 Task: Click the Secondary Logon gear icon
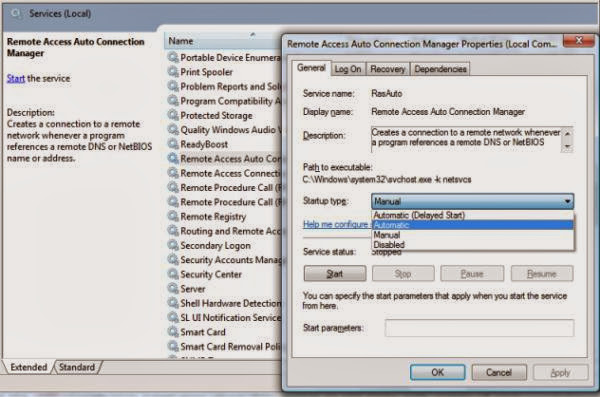[173, 245]
